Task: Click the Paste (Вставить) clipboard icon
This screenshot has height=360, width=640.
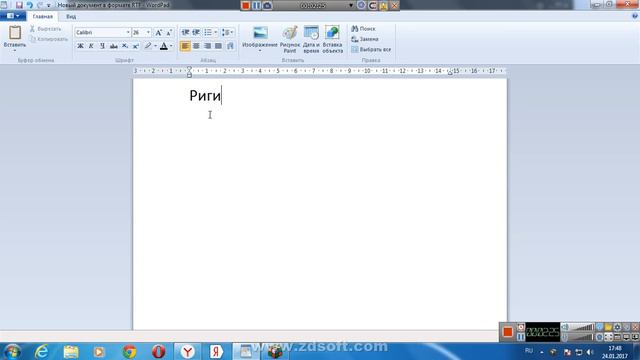Action: click(x=15, y=33)
